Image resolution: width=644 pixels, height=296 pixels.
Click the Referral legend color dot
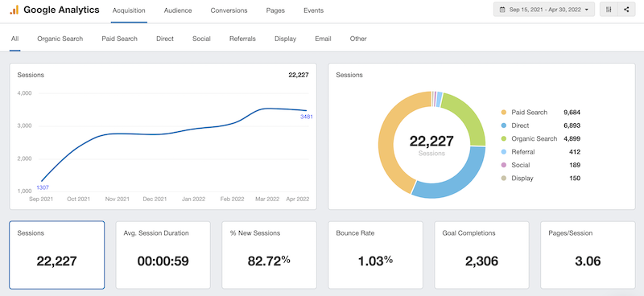coord(504,152)
